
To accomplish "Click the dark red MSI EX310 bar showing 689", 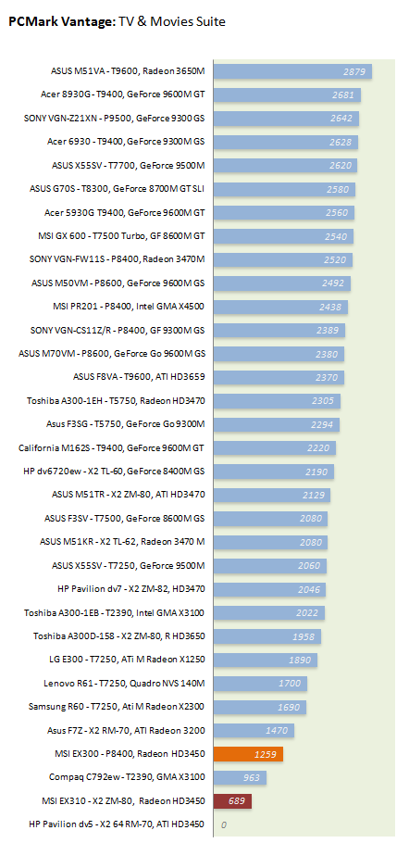I will pyautogui.click(x=232, y=801).
